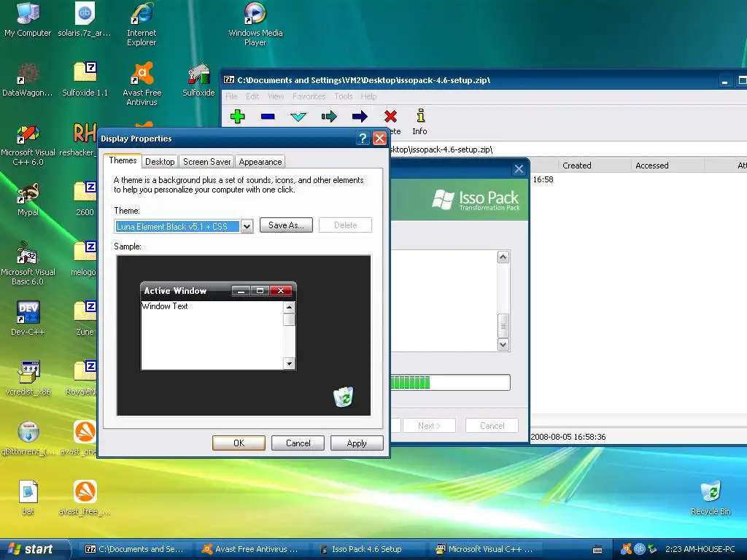Switch to Avast Free Antivirus taskbar item

[251, 549]
